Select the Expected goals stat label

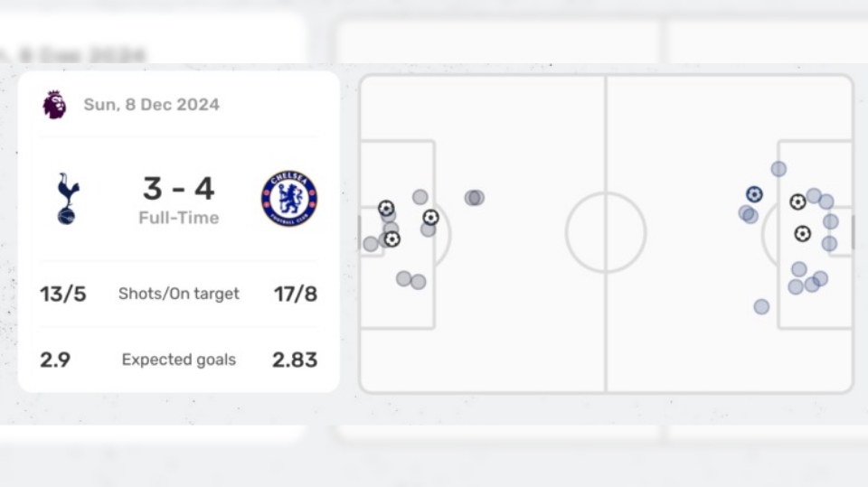pyautogui.click(x=179, y=360)
